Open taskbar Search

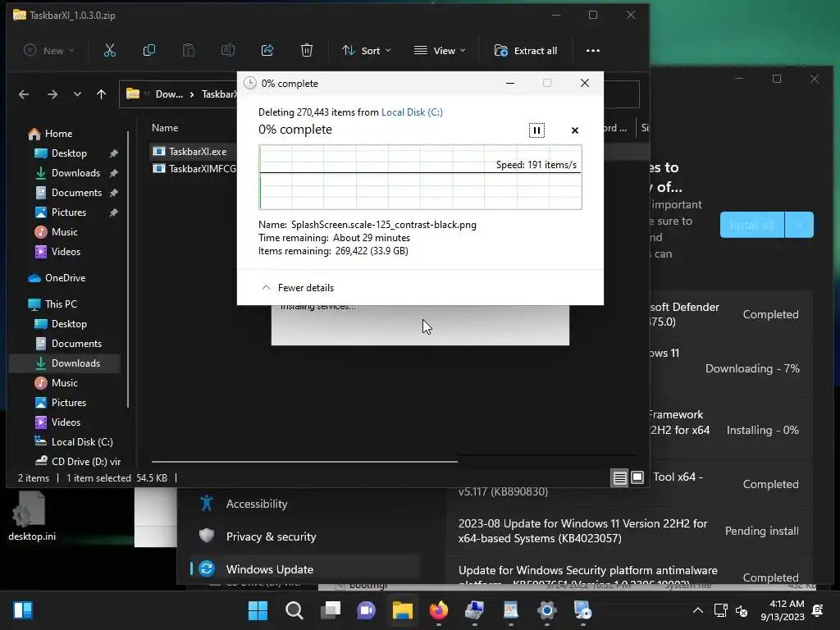294,610
